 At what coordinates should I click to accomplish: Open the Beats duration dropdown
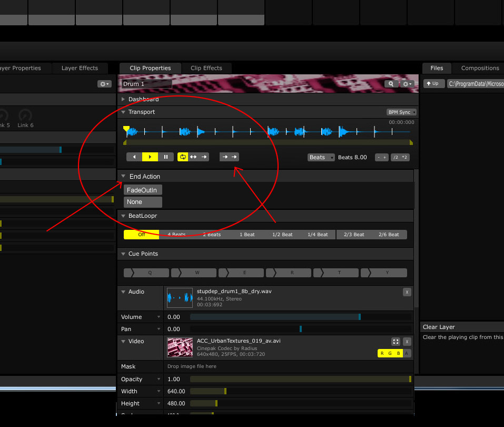coord(321,157)
